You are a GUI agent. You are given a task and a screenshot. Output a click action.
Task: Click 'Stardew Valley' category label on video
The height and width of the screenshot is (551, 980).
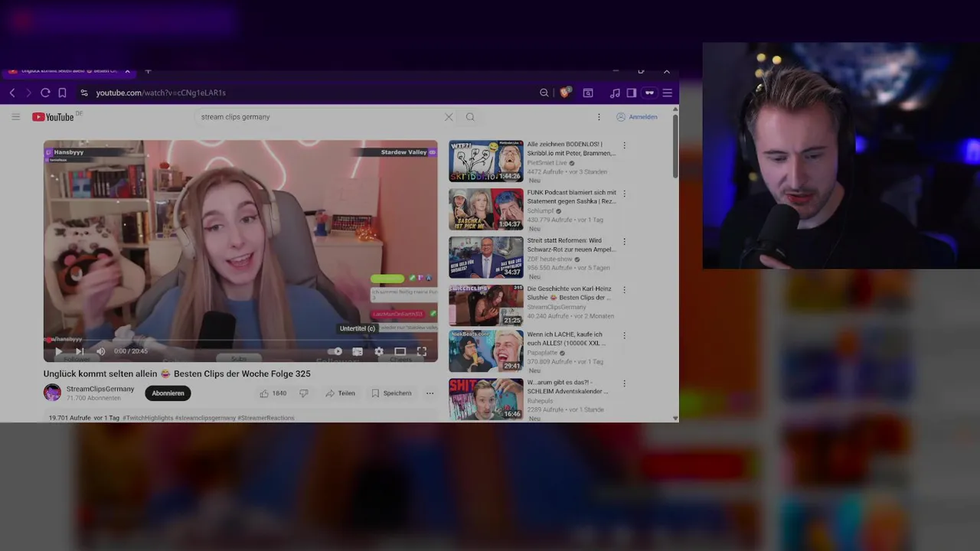[403, 152]
